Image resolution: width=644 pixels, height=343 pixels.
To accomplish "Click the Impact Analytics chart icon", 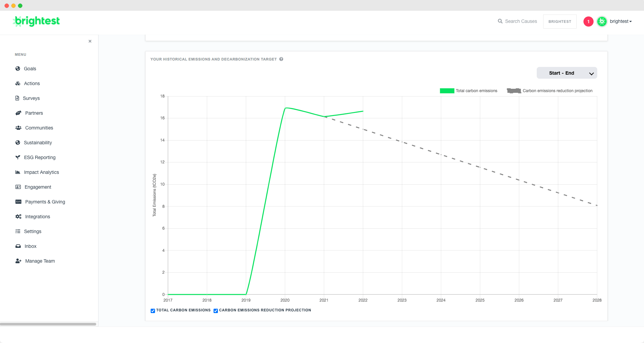I will click(18, 172).
